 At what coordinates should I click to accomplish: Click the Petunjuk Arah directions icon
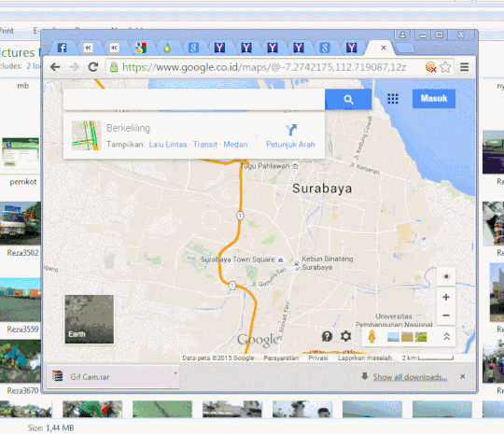(291, 130)
